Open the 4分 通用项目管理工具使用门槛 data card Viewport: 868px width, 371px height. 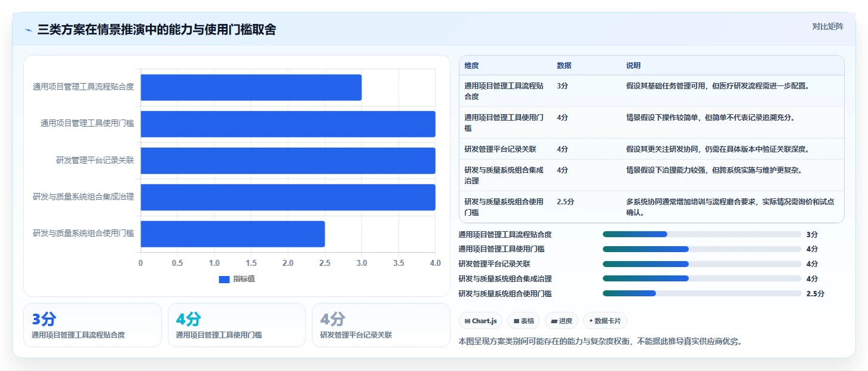click(237, 325)
